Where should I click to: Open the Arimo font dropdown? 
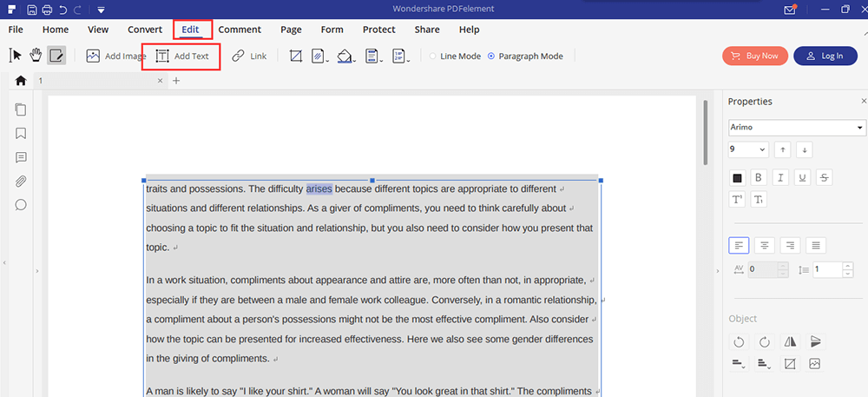[797, 128]
